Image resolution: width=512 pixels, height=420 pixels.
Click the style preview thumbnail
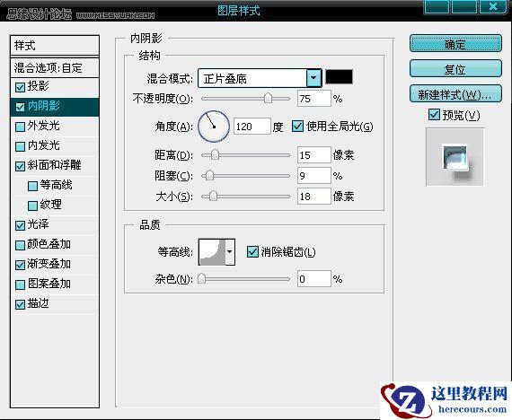455,157
